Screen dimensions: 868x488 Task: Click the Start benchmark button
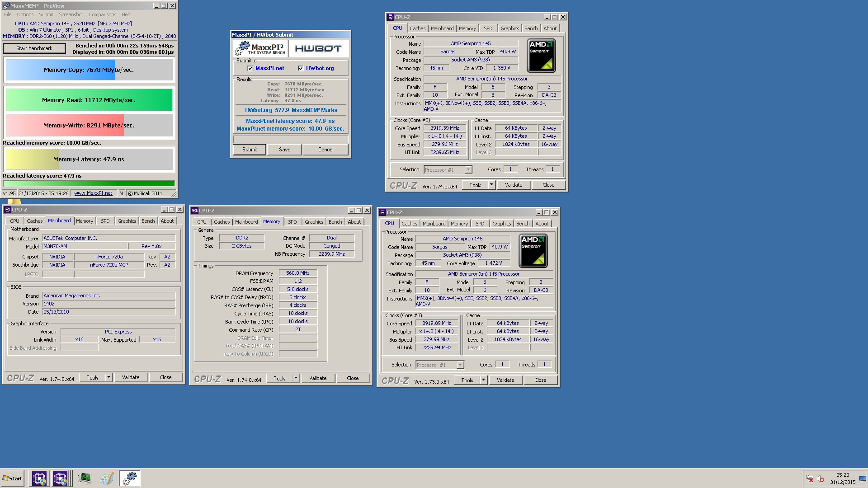pyautogui.click(x=34, y=48)
